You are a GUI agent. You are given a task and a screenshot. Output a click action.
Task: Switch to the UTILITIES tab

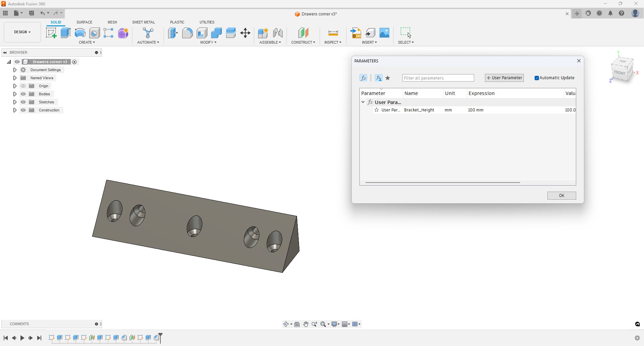(x=207, y=22)
